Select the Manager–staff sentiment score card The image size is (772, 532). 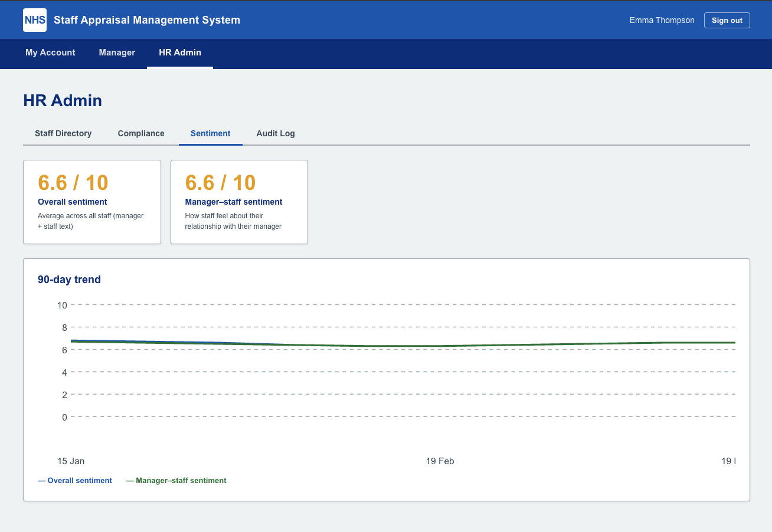point(239,202)
